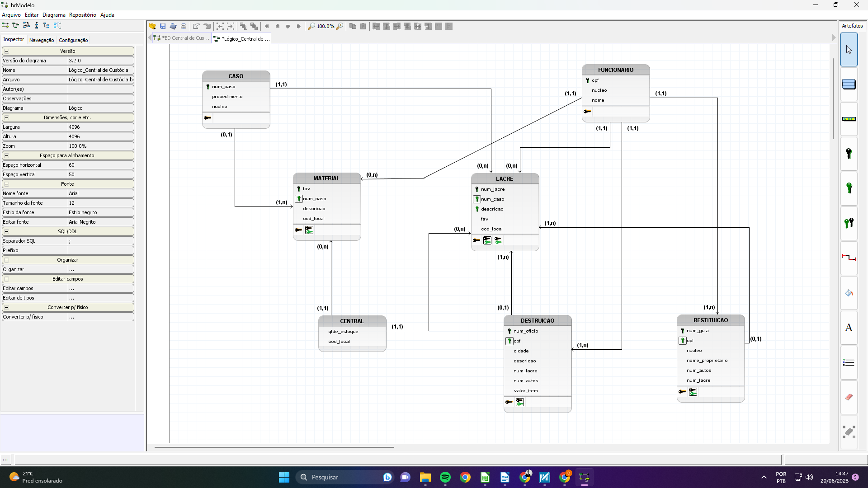Open Spotify from the taskbar
The height and width of the screenshot is (488, 868).
coord(445,477)
